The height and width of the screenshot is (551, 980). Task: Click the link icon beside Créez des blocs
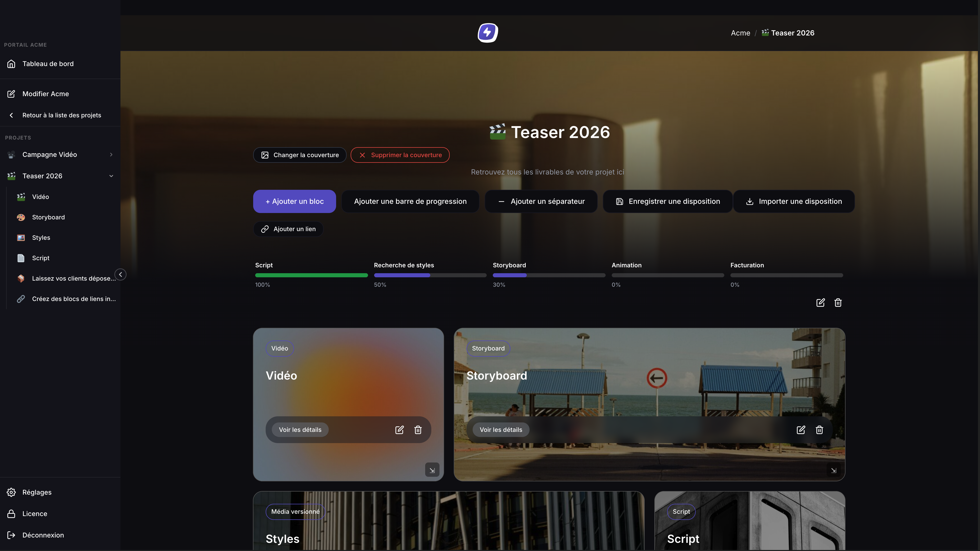point(21,299)
